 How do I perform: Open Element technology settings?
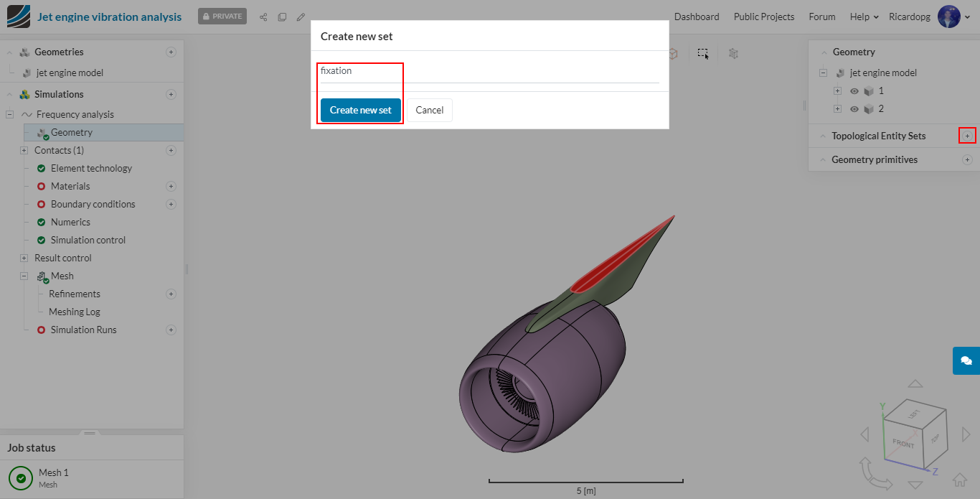click(x=91, y=168)
